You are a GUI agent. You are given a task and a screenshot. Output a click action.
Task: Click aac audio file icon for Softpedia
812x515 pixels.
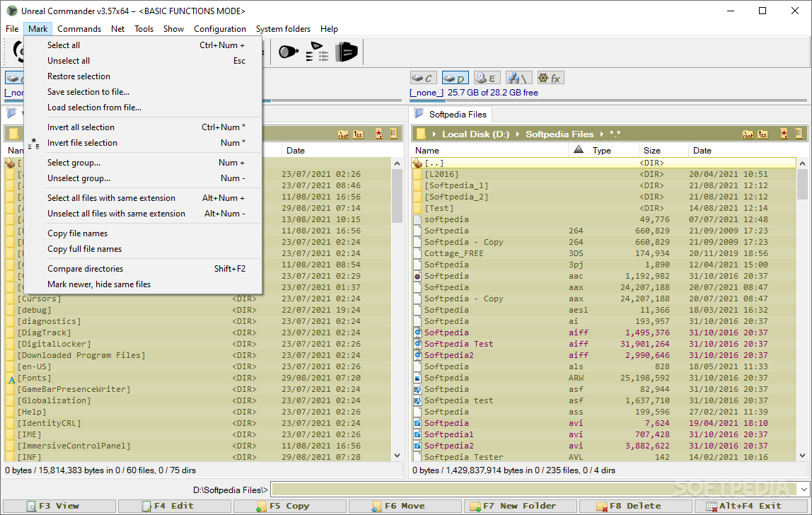pos(417,276)
